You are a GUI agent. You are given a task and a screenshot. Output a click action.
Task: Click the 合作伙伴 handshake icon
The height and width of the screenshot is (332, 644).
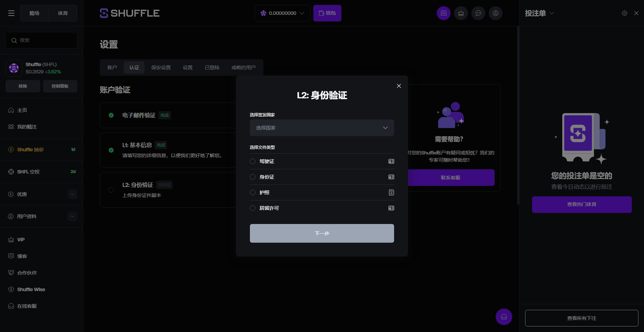[x=11, y=273]
